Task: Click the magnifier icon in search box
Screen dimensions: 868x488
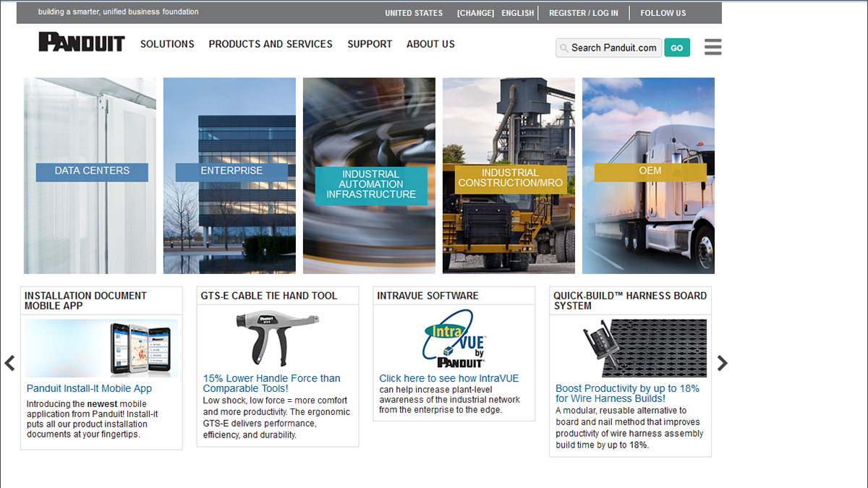Action: point(563,48)
